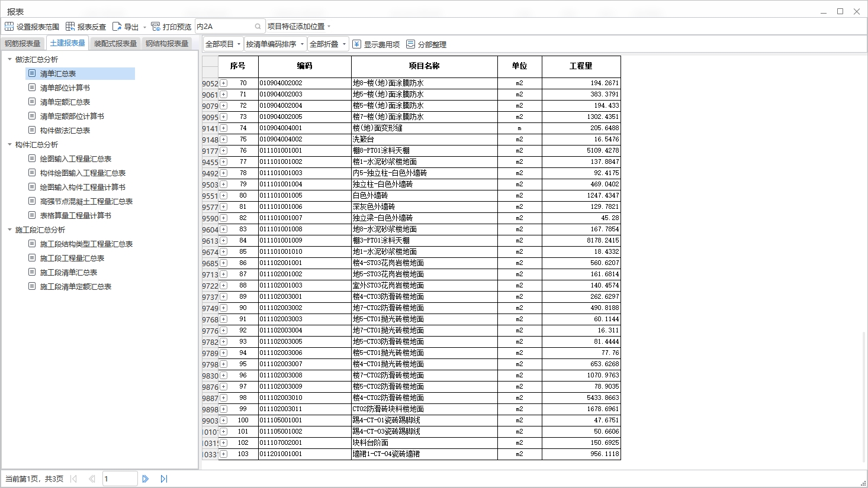This screenshot has height=488, width=868.
Task: Collapse the 施工段汇总分析 tree group
Action: click(x=9, y=230)
